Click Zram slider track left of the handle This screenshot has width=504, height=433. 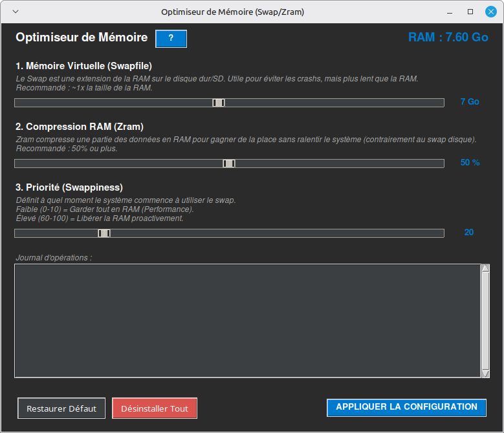(116, 164)
